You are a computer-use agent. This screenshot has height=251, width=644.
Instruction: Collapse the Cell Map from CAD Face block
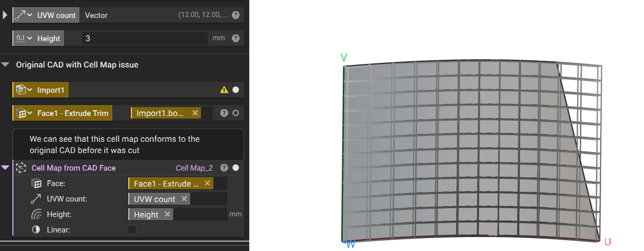[x=5, y=168]
